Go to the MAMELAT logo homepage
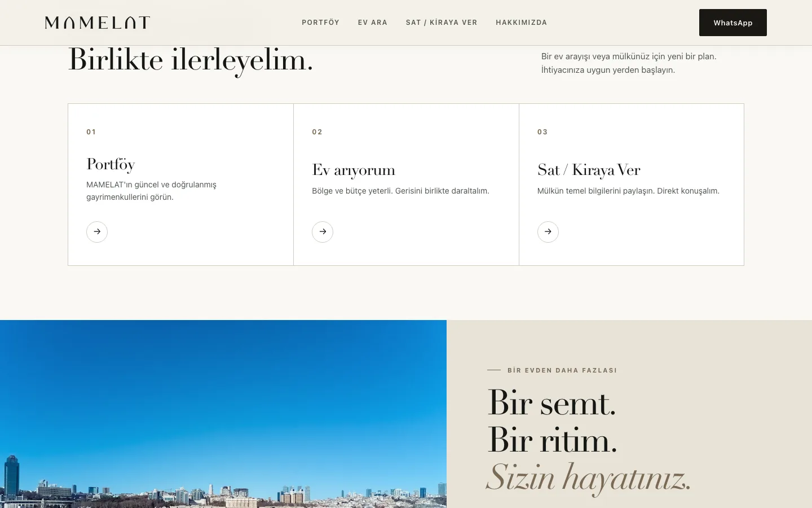 (98, 23)
